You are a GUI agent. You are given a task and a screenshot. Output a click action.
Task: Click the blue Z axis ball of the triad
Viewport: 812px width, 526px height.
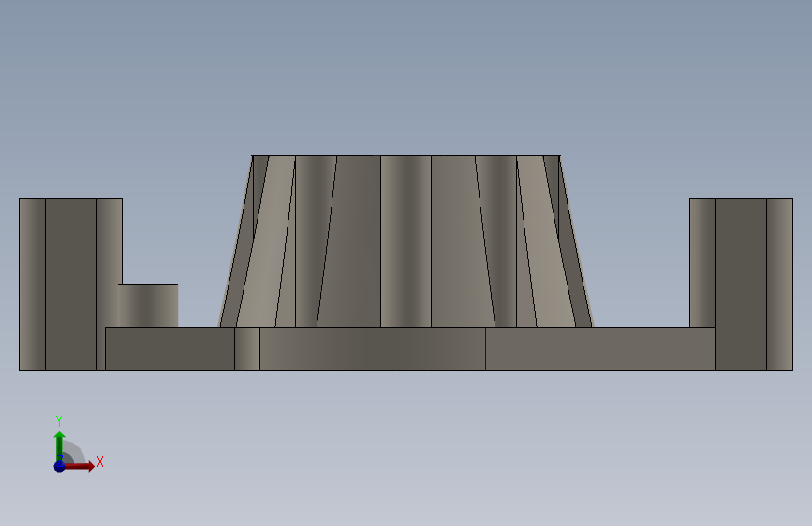[x=60, y=466]
